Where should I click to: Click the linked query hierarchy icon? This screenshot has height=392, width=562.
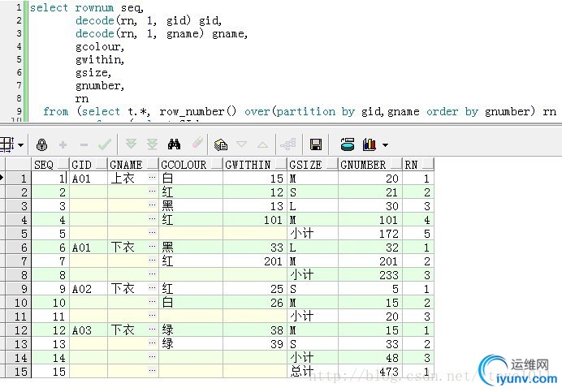(x=288, y=144)
